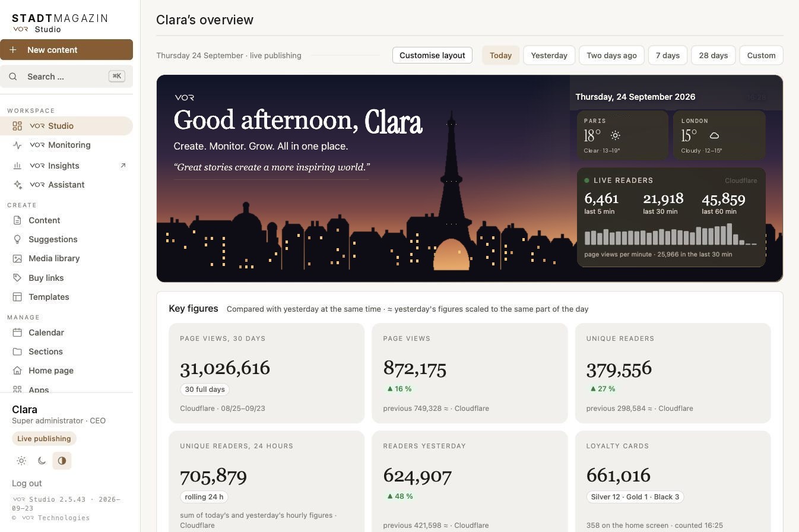Click the 30 full days pill
The height and width of the screenshot is (532, 799).
pos(205,389)
